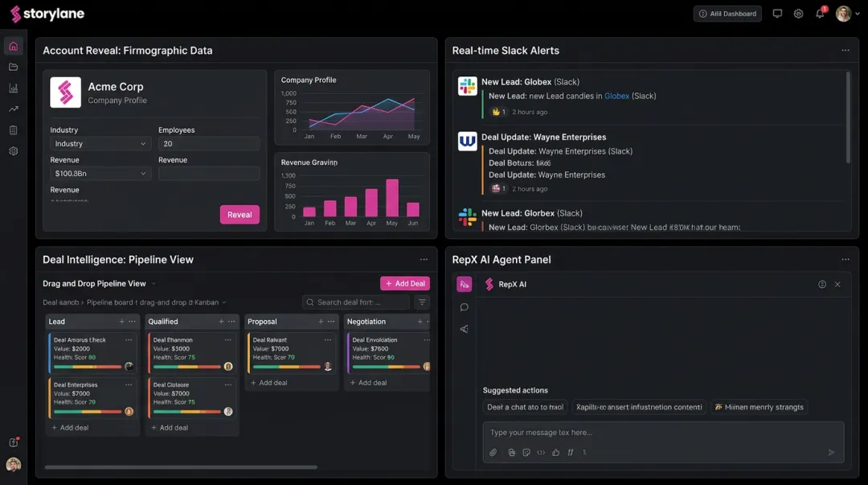Click the RepX AI help icon

(x=822, y=285)
